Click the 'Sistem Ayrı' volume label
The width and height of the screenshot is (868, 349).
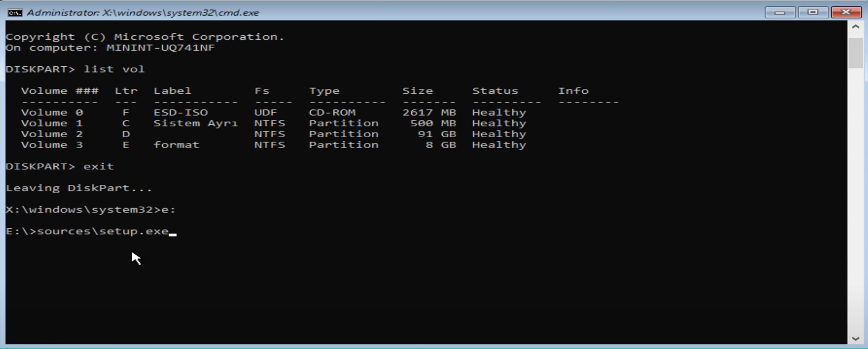[195, 123]
